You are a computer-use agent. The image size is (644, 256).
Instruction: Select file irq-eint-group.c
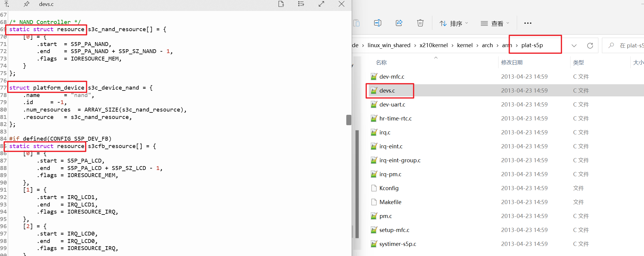(400, 160)
